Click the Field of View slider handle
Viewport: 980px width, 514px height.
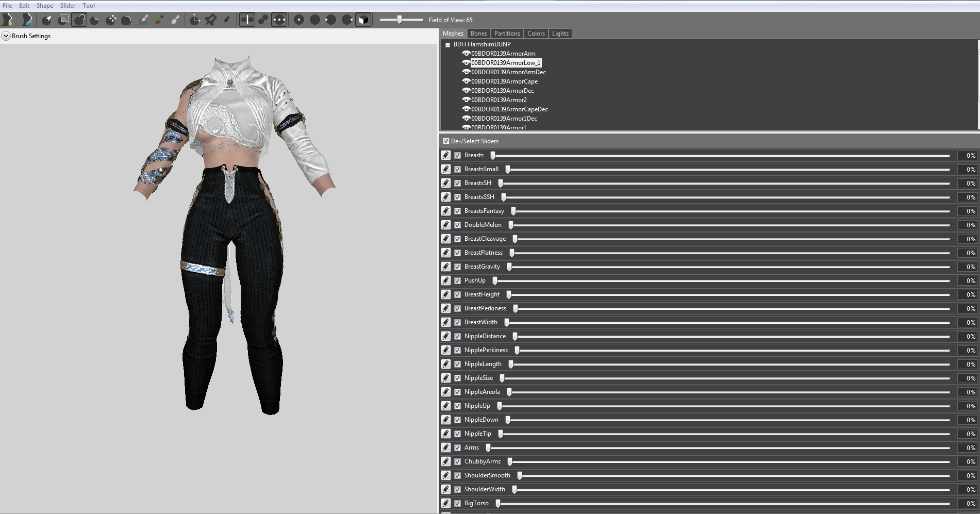pos(400,20)
